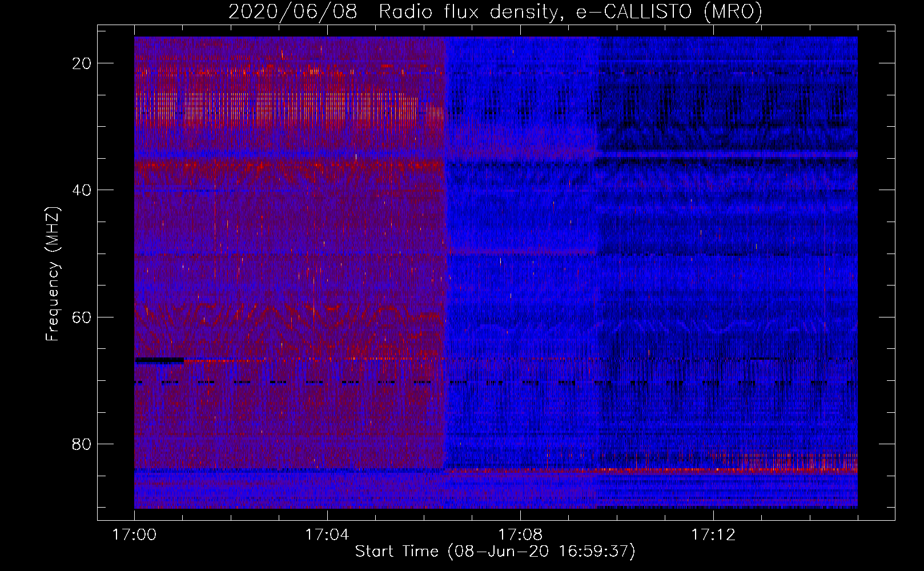Click the plot title '2020/06/08 Radio flux density'

(393, 12)
